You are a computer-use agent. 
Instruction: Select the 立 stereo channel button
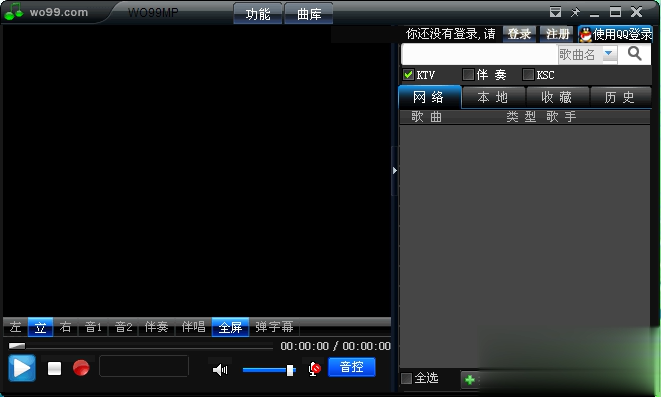40,327
